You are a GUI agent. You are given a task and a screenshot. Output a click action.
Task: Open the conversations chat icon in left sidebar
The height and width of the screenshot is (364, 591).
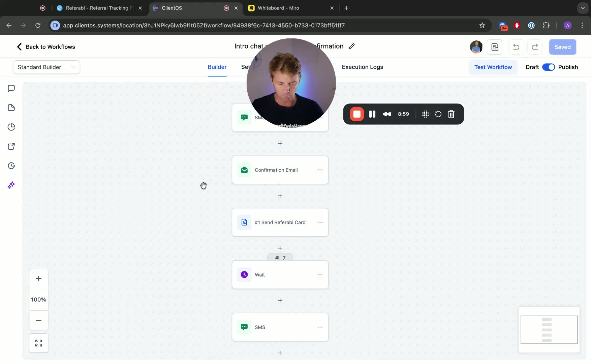(11, 88)
